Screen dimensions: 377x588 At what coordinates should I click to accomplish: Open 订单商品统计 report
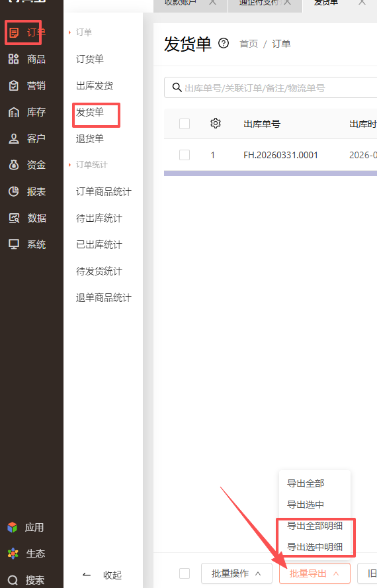click(104, 191)
